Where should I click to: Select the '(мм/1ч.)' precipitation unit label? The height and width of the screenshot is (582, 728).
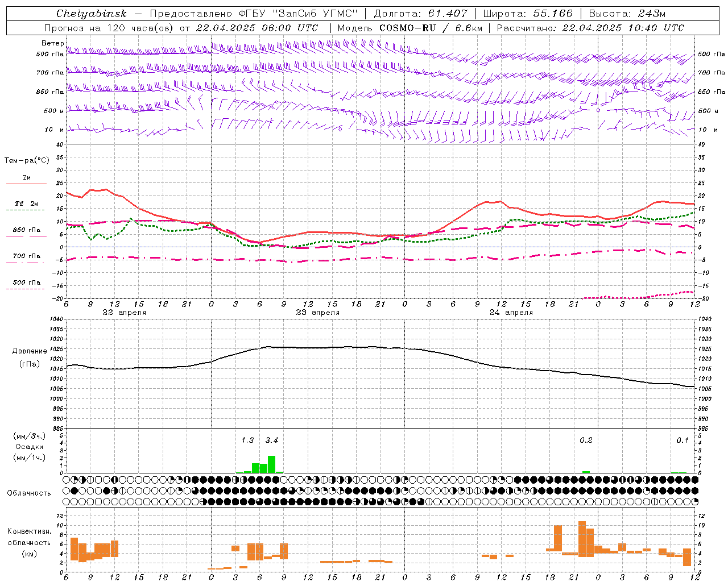click(30, 458)
